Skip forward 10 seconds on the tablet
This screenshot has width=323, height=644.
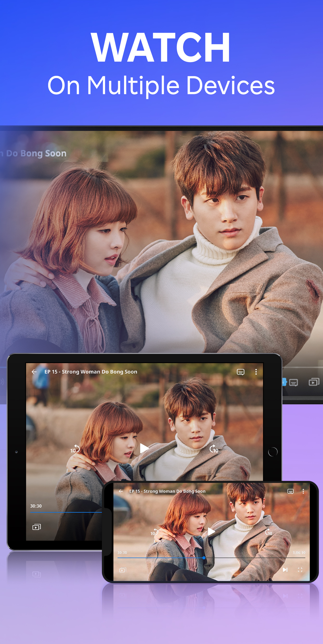[x=214, y=449]
